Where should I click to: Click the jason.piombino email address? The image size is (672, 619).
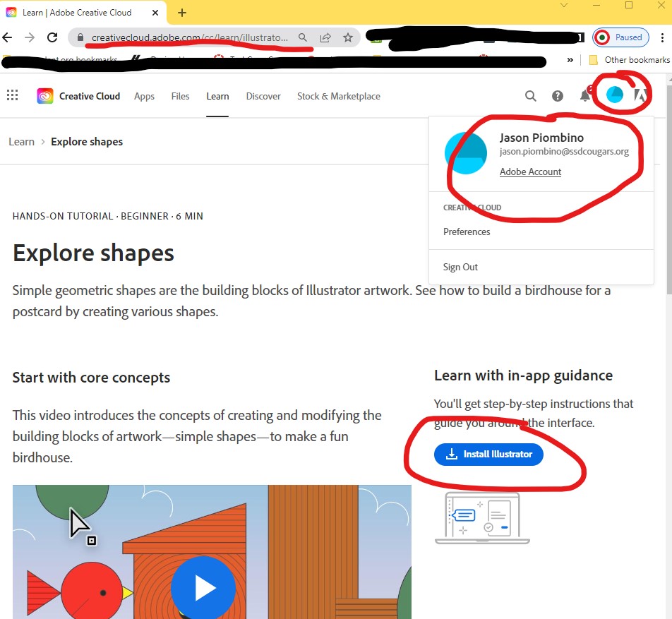[564, 152]
